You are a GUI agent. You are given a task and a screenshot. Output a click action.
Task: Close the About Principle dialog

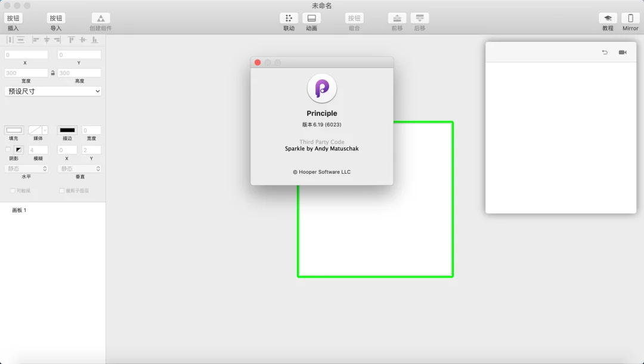click(x=258, y=63)
